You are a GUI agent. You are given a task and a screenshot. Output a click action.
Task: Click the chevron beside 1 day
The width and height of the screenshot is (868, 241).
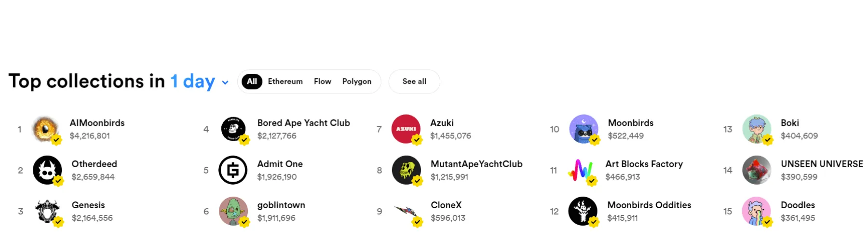(225, 82)
